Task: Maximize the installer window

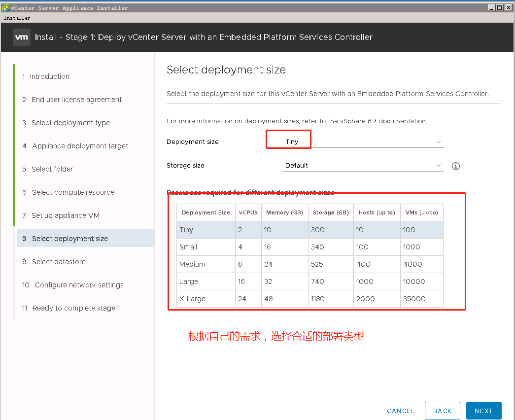Action: point(500,7)
